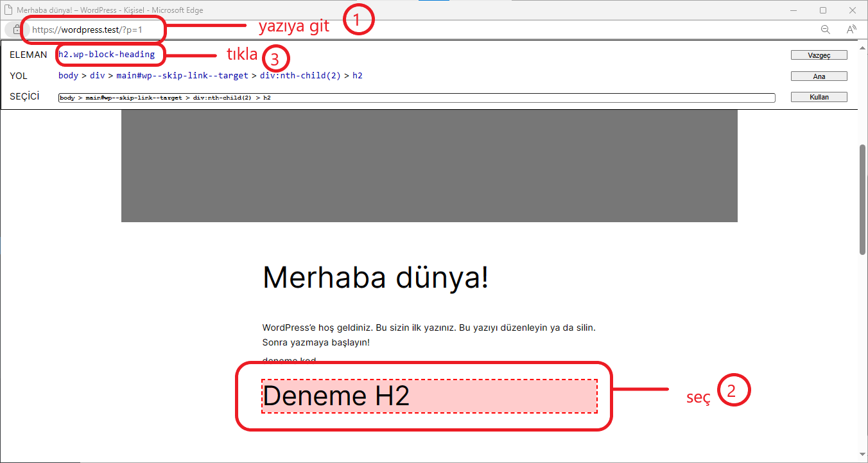Maximize the Edge window

coord(823,10)
